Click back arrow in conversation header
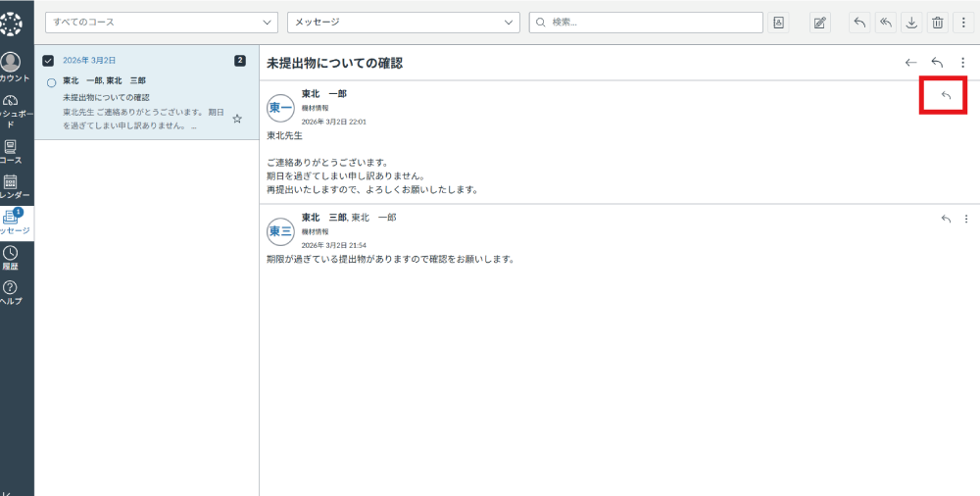This screenshot has height=496, width=980. click(x=910, y=63)
